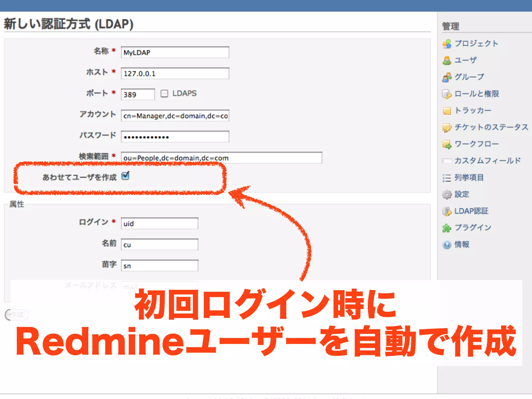Go to the グループ admin page
Image resolution: width=532 pixels, height=399 pixels.
(469, 77)
